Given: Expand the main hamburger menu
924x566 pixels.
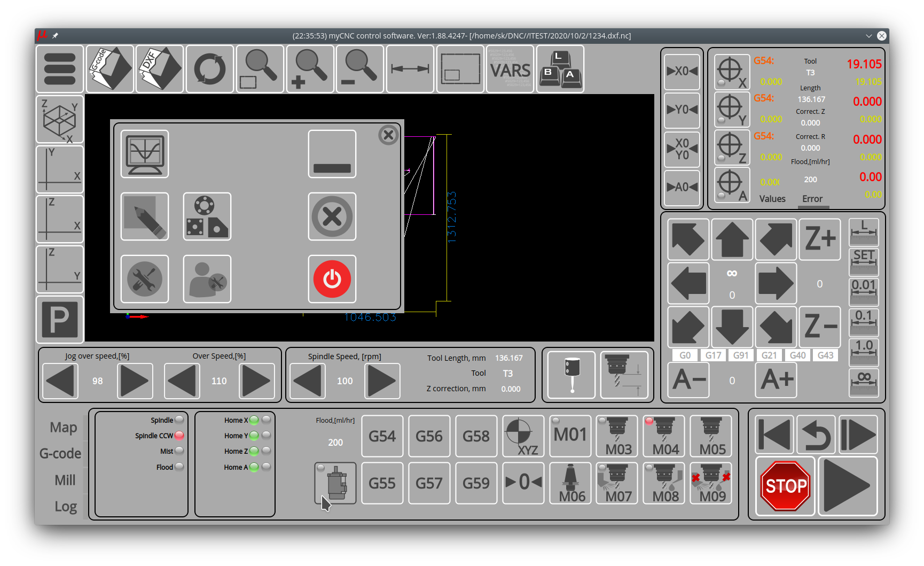Looking at the screenshot, I should coord(60,69).
